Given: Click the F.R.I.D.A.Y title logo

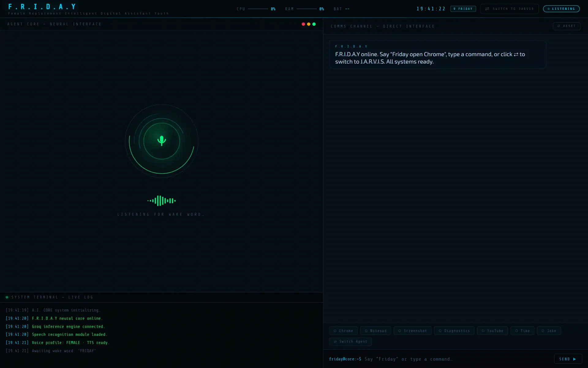Looking at the screenshot, I should pos(42,7).
